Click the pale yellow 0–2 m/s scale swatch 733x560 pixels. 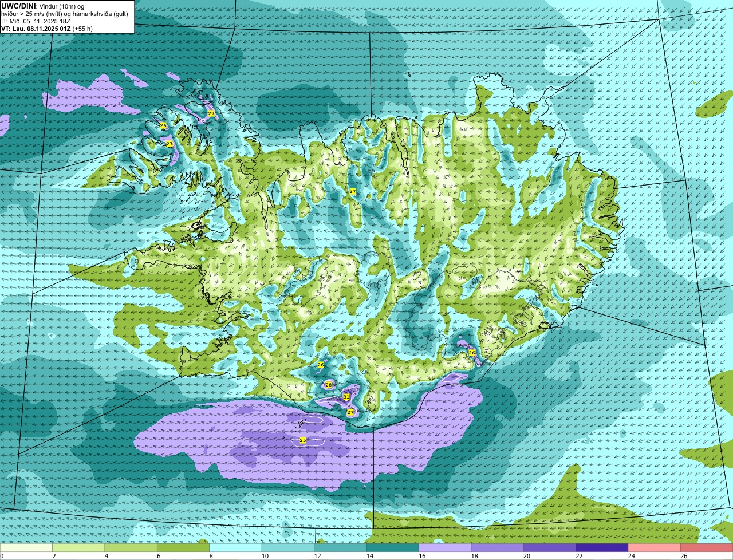point(26,548)
